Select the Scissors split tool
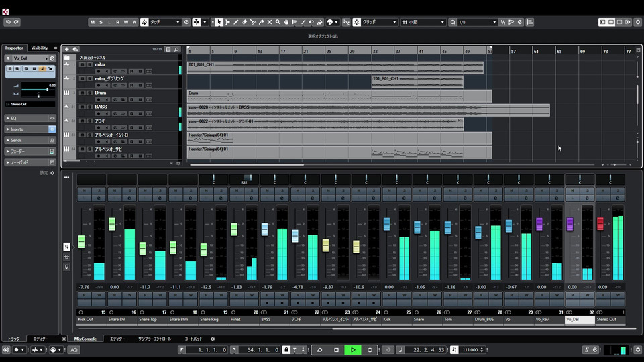This screenshot has width=644, height=362. click(254, 22)
